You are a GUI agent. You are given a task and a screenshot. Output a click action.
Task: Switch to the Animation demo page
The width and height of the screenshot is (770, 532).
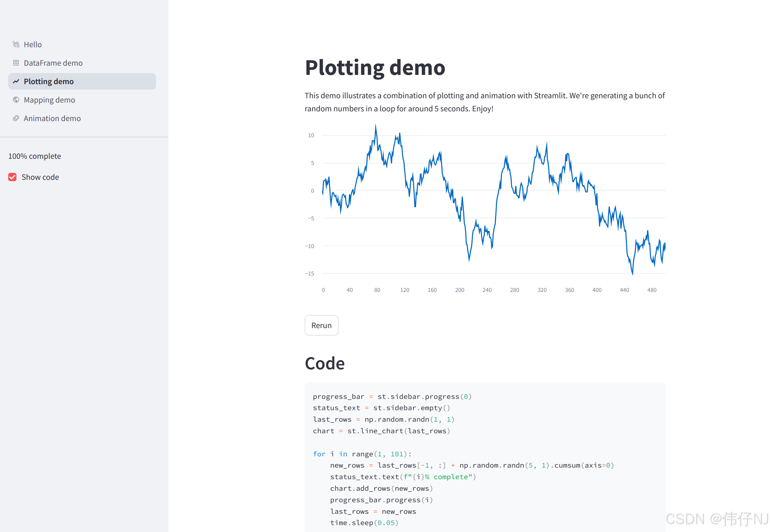[52, 118]
